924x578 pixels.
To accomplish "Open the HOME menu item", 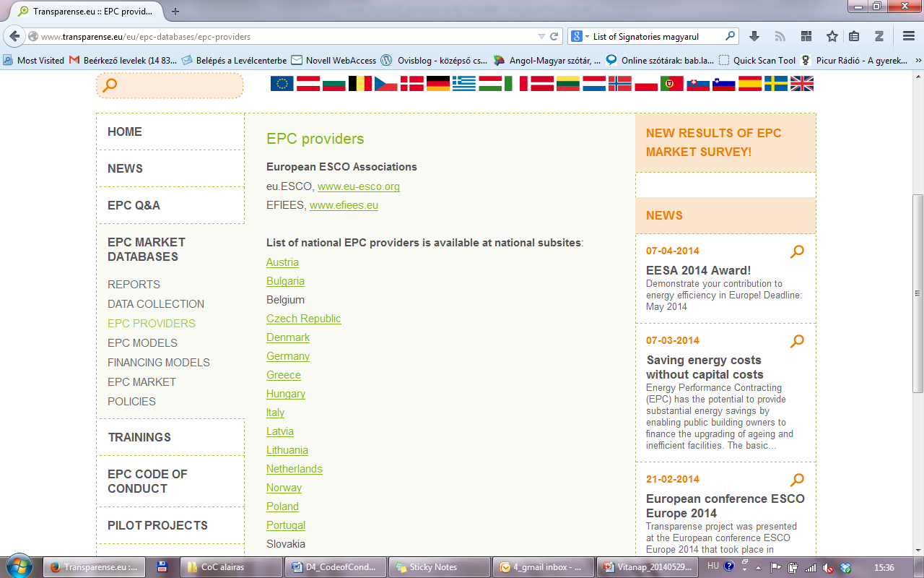I will pos(125,131).
